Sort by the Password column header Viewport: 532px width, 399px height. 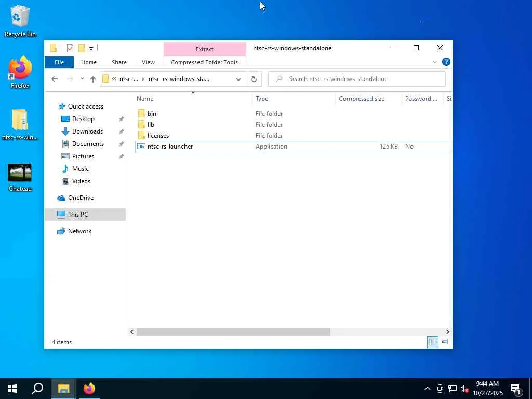pos(422,99)
